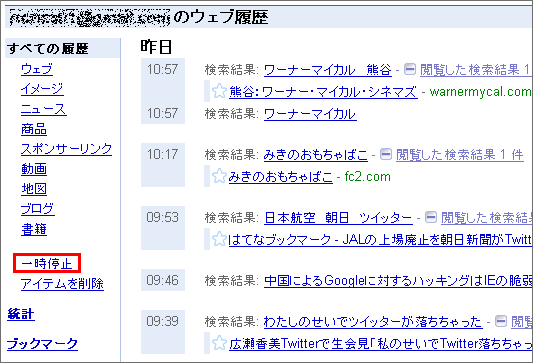Filter history by ニュース

pos(44,109)
